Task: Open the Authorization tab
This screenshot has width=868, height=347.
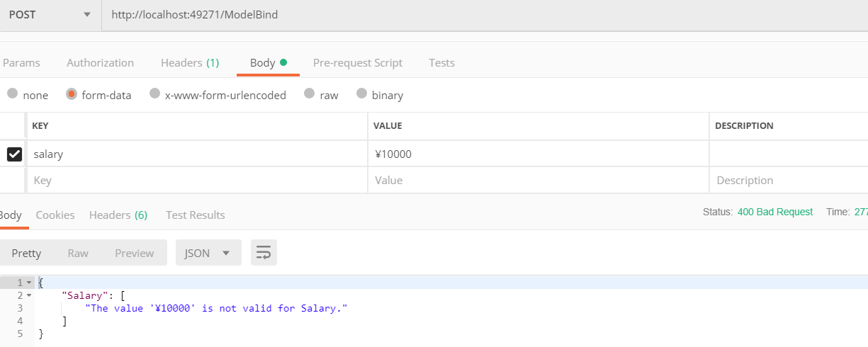Action: (100, 63)
